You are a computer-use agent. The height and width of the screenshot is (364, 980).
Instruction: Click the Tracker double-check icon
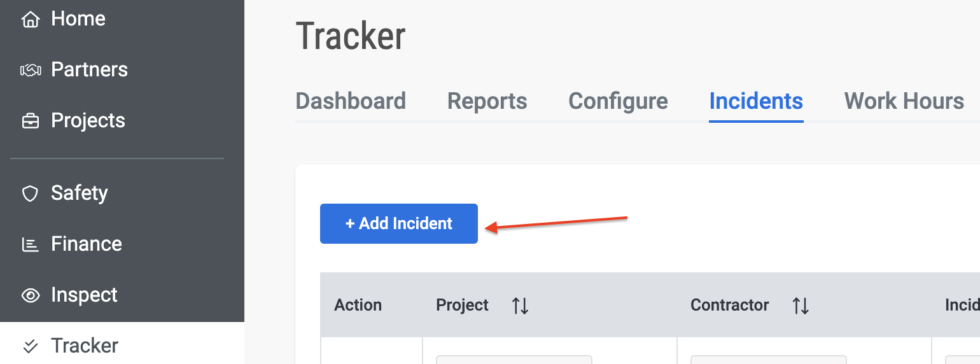(x=30, y=346)
